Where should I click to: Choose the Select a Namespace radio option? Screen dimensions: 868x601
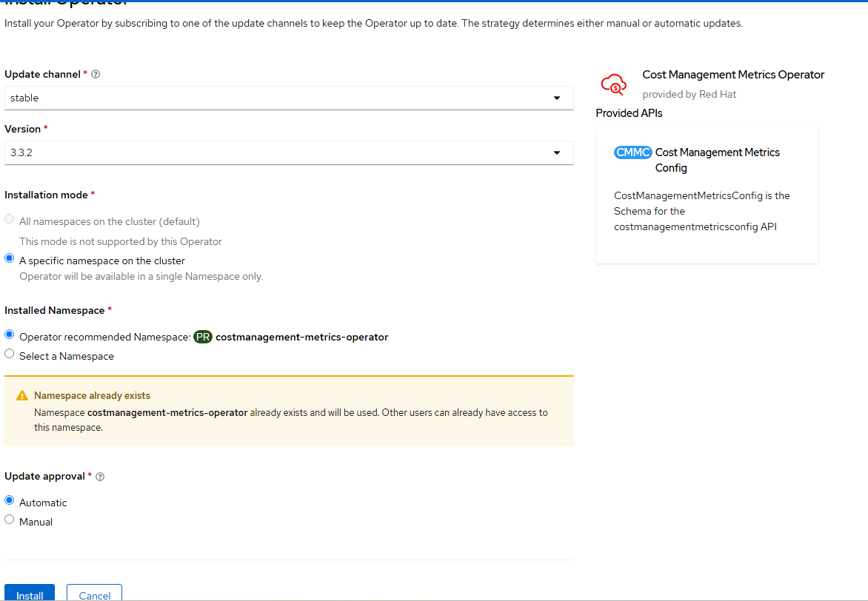(x=10, y=354)
